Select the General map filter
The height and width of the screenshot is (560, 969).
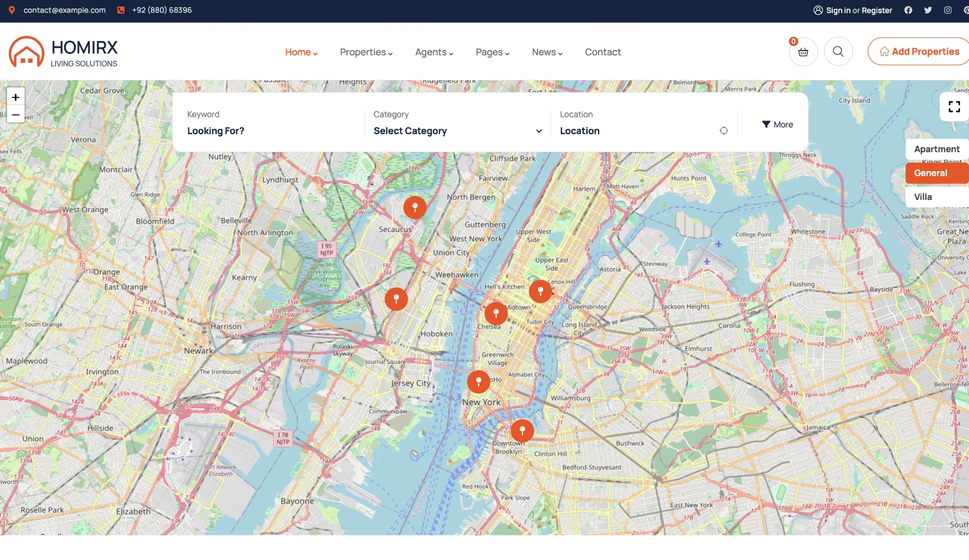coord(931,173)
